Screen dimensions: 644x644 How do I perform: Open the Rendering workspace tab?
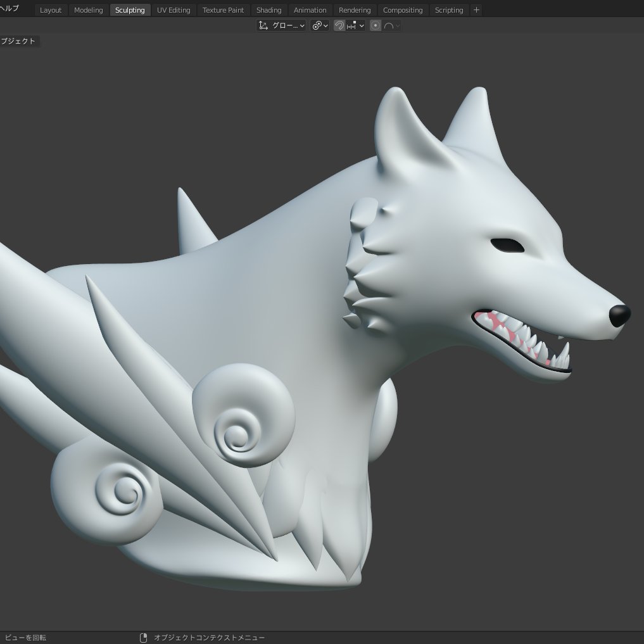click(x=355, y=10)
